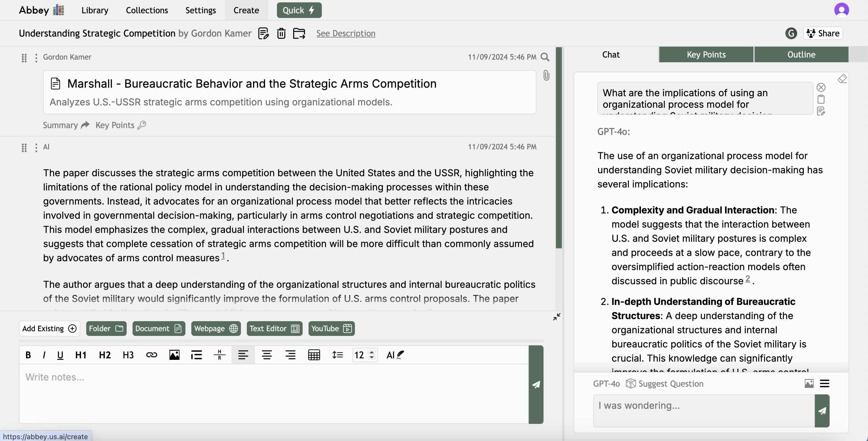868x441 pixels.
Task: Toggle bold formatting in notes editor
Action: coord(28,355)
